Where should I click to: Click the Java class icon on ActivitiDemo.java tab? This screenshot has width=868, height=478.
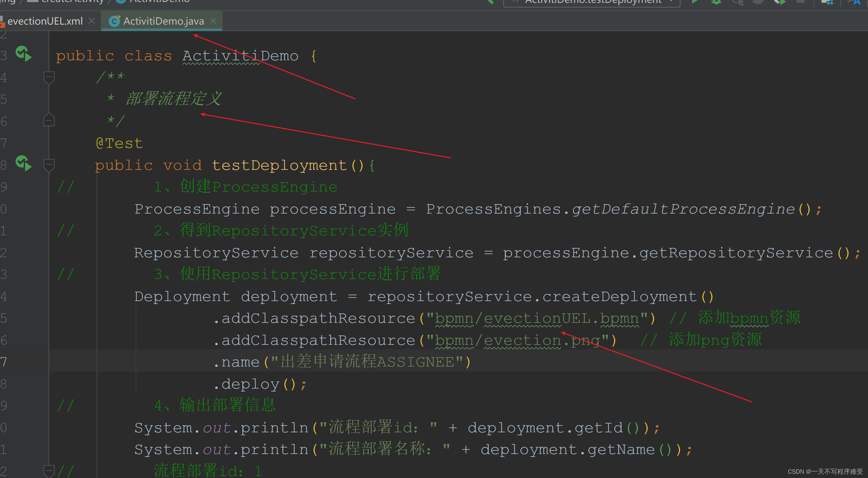click(x=115, y=21)
